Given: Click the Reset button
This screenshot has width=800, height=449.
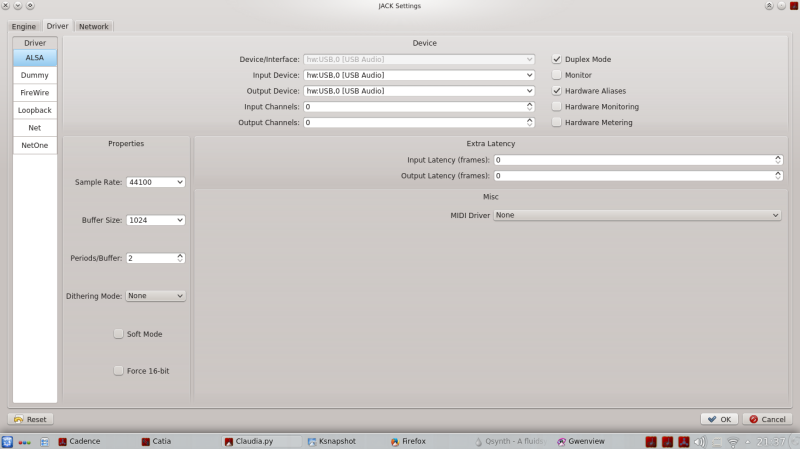Looking at the screenshot, I should 31,419.
